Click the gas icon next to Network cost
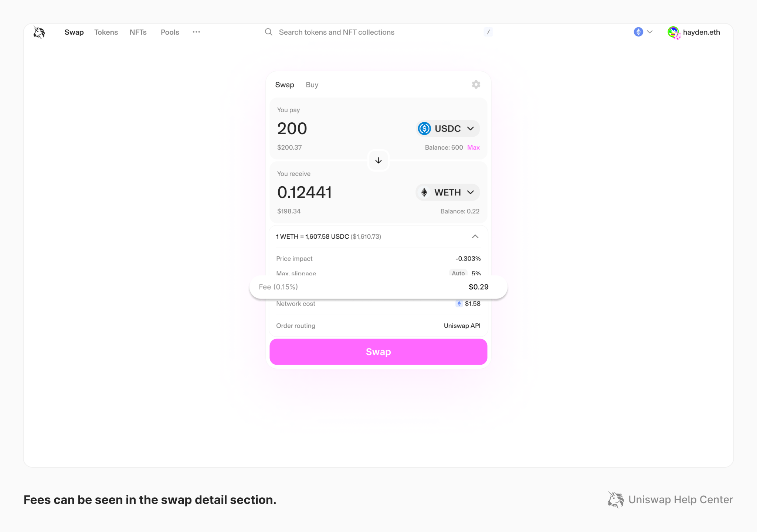Image resolution: width=757 pixels, height=532 pixels. tap(459, 303)
